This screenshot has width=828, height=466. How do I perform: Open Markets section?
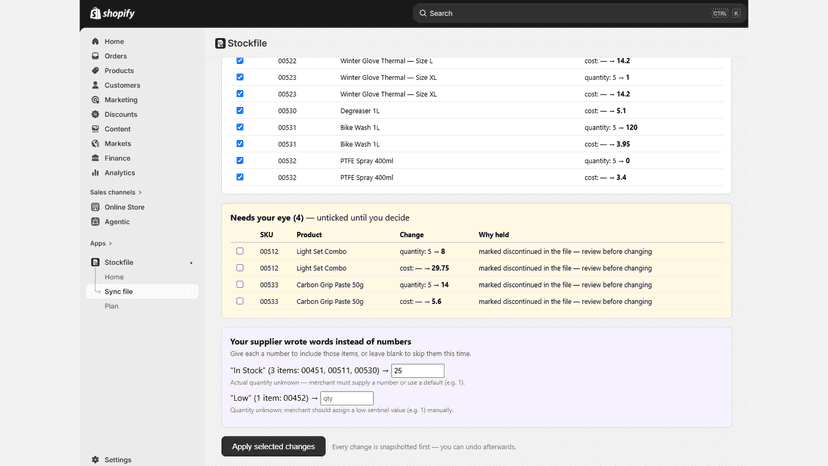pos(118,144)
